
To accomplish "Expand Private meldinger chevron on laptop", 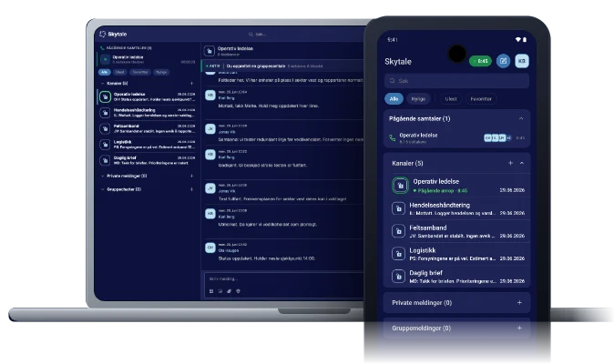I will click(x=103, y=176).
